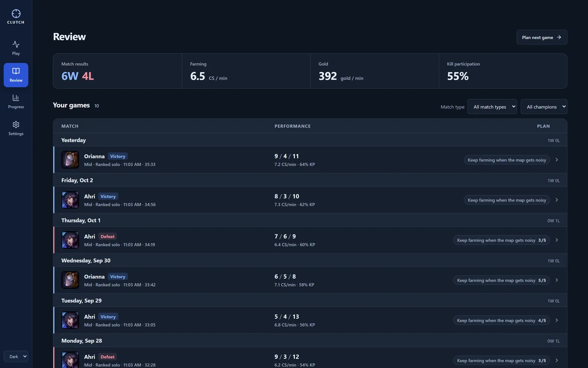The image size is (588, 368).
Task: Click Victory badge on Yesterday's Orianna game
Action: [118, 156]
